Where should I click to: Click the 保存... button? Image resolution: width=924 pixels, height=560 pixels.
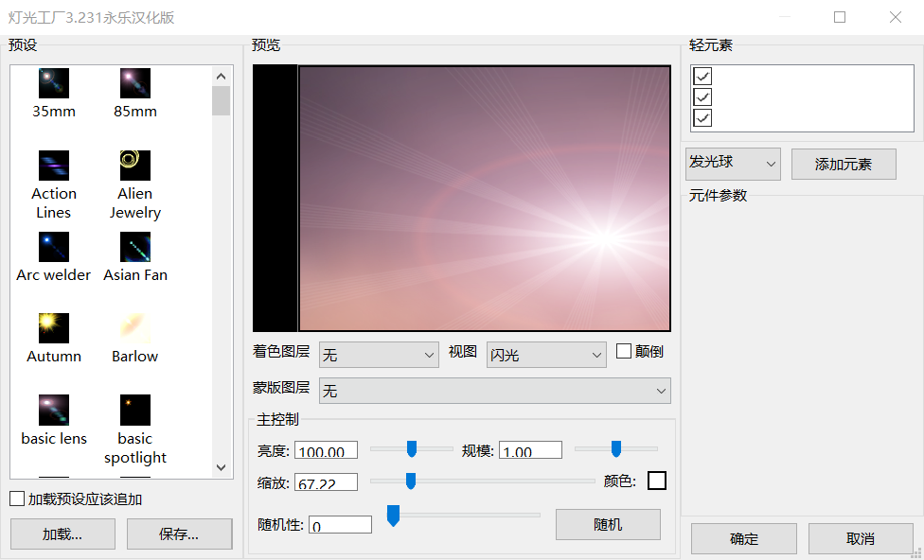click(179, 534)
